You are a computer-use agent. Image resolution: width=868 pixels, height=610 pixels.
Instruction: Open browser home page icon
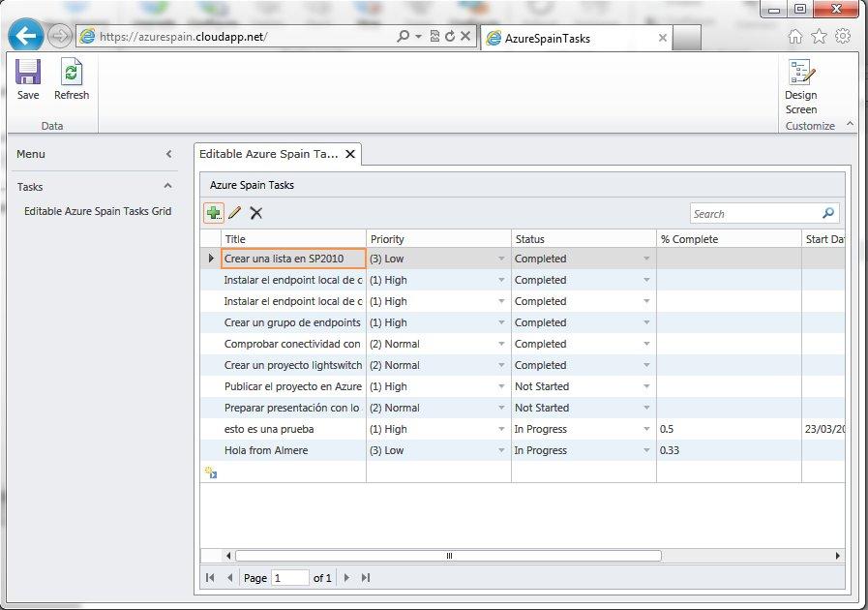[x=794, y=37]
